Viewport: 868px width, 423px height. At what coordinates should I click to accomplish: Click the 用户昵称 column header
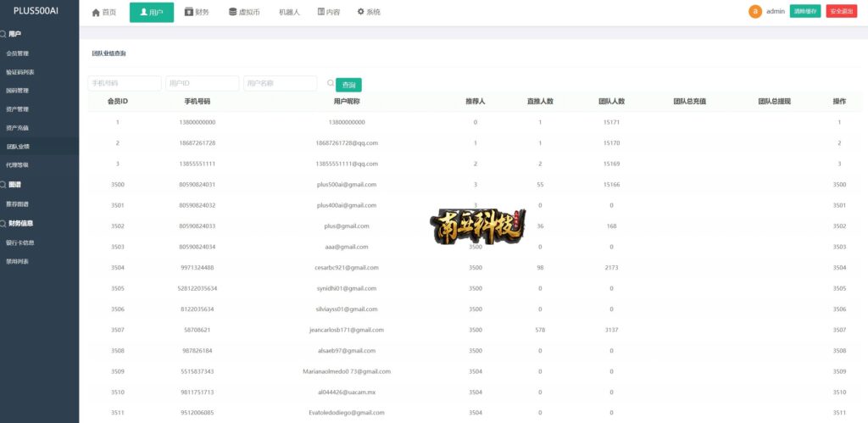[x=347, y=102]
